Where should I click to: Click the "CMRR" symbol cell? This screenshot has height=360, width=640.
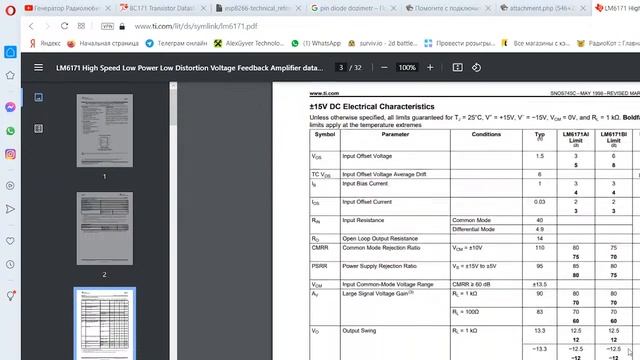point(325,252)
